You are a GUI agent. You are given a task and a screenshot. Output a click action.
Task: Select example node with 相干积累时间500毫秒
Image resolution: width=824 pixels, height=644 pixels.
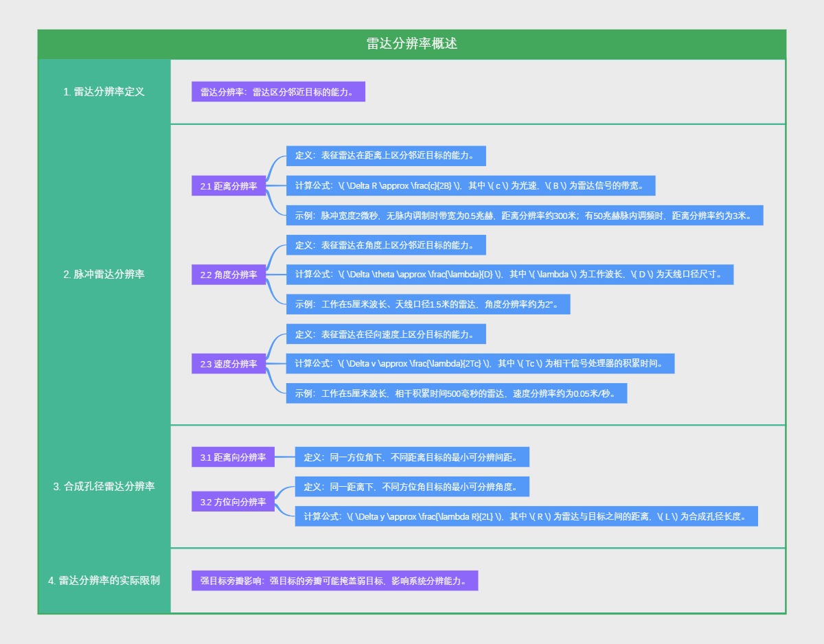pos(456,393)
